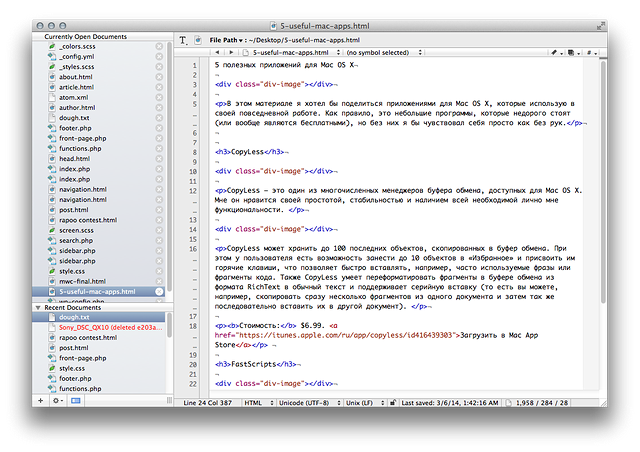
Task: Click line number 18 in the gutter
Action: tap(193, 326)
